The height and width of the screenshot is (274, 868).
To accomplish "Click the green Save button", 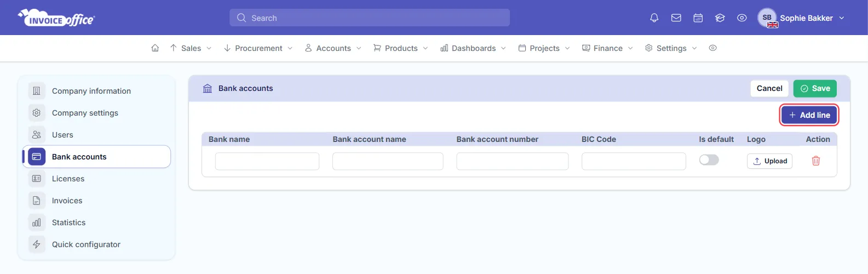I will pos(815,88).
